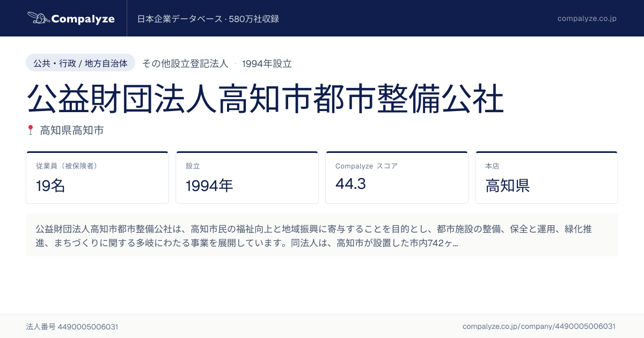
Task: Click the 1994年設立 text
Action: (x=267, y=63)
